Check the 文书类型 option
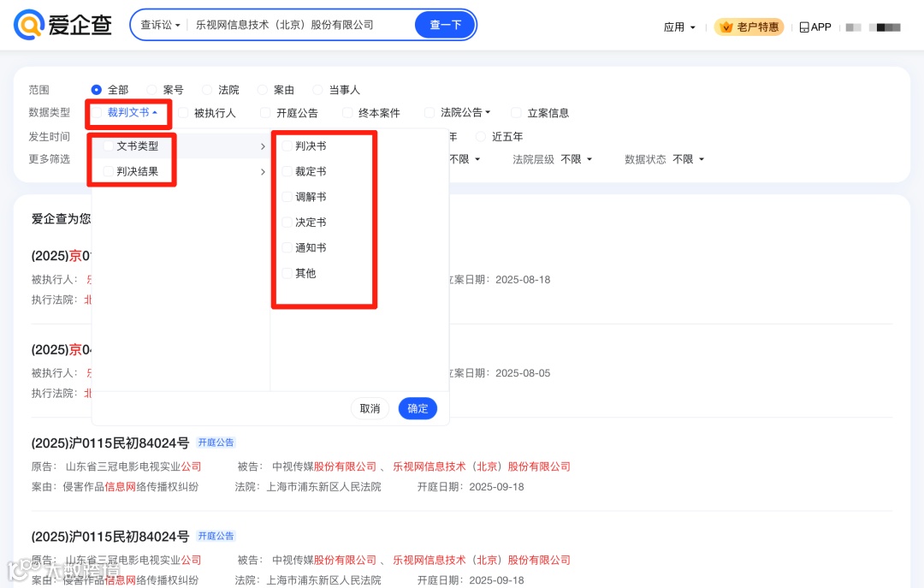The height and width of the screenshot is (588, 924). tap(109, 146)
